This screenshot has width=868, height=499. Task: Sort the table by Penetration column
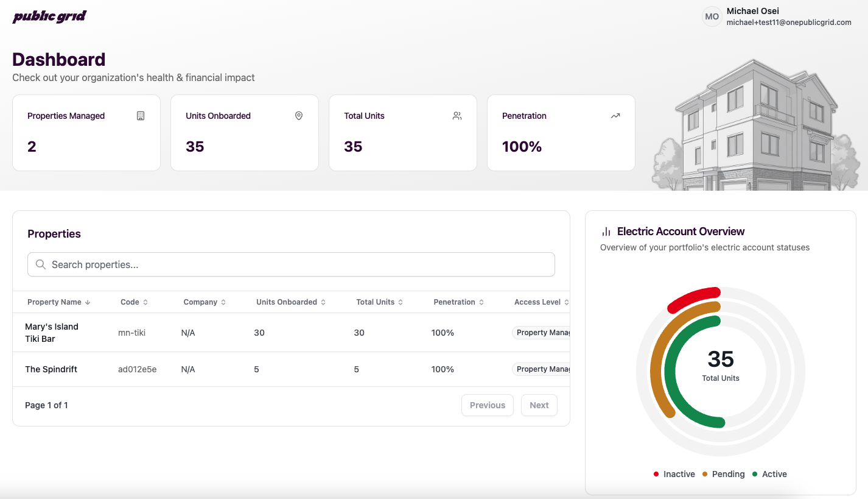tap(458, 302)
